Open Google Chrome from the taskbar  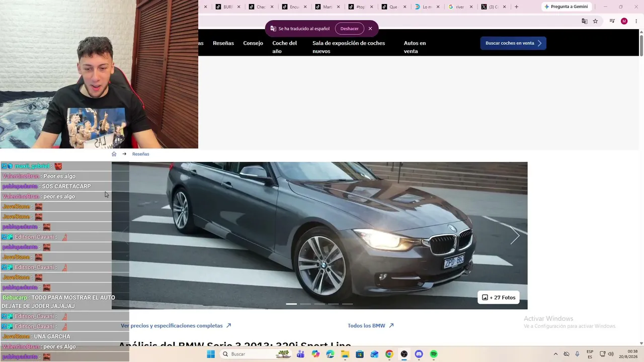pyautogui.click(x=389, y=354)
